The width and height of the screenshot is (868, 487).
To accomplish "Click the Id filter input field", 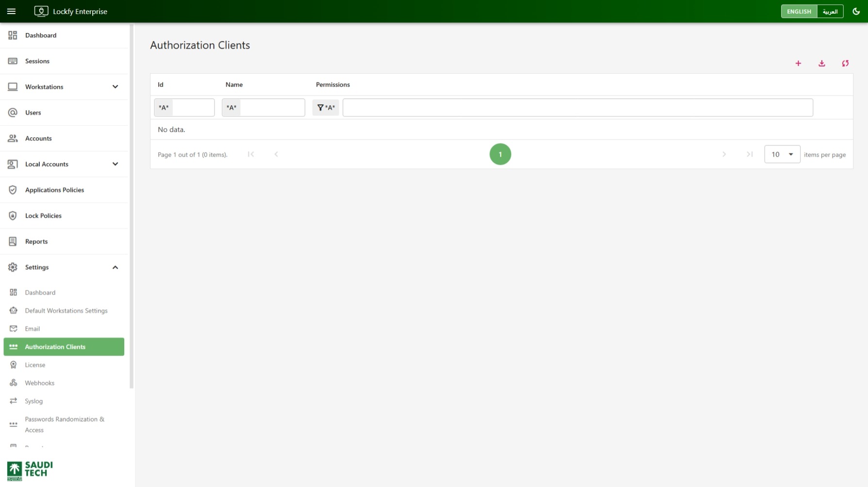I will pyautogui.click(x=193, y=108).
